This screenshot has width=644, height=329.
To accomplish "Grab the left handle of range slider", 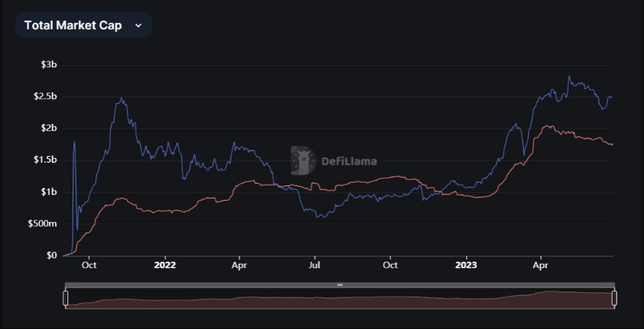I will click(65, 298).
